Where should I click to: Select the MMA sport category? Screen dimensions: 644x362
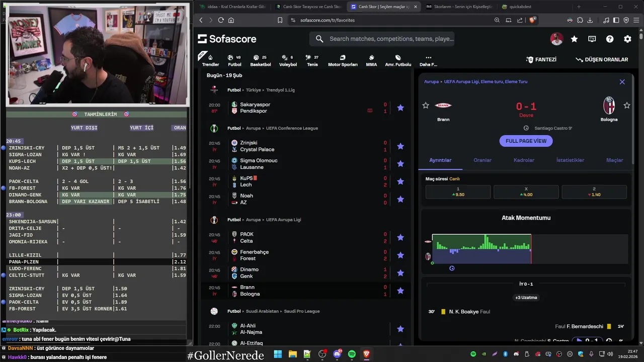click(371, 60)
